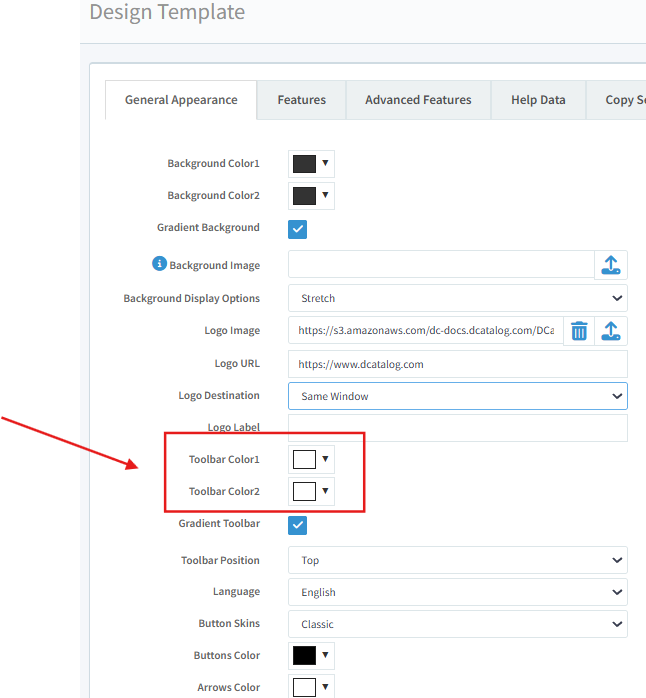Open the Background Display Options dropdown
Screen dimensions: 646x698
(x=457, y=298)
